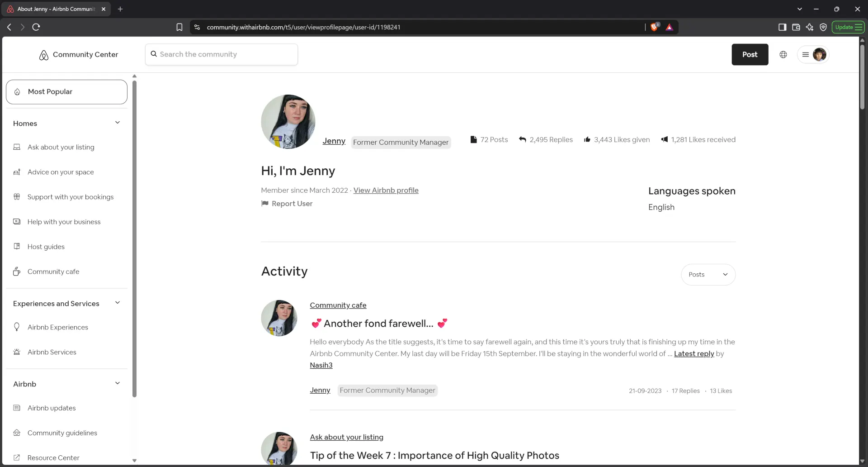This screenshot has width=868, height=467.
Task: Open the View Airbnb profile link
Action: click(386, 191)
